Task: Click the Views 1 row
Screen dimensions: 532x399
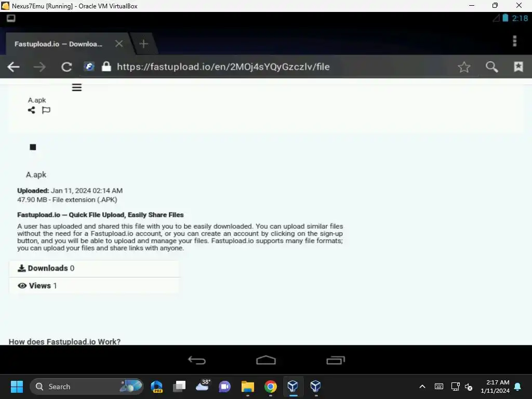Action: pos(95,286)
